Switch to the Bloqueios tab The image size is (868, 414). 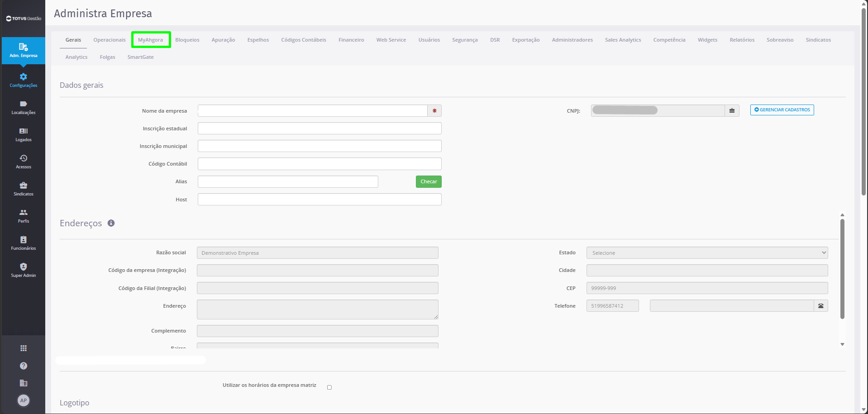187,40
